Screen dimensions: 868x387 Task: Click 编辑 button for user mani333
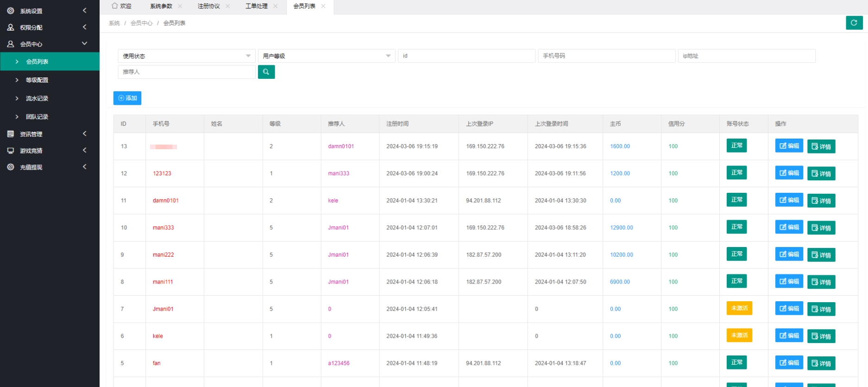(x=789, y=227)
